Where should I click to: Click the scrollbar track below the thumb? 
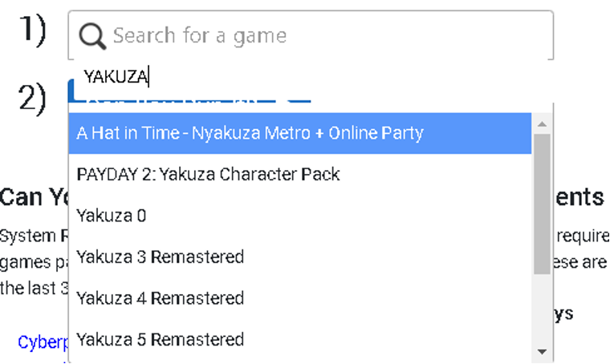(542, 313)
